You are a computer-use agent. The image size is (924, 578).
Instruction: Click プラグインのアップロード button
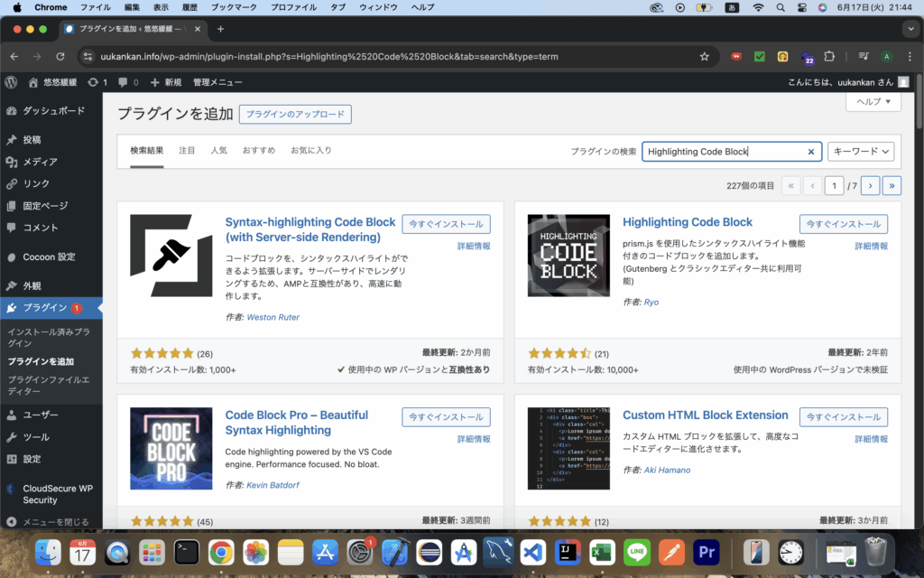[295, 115]
